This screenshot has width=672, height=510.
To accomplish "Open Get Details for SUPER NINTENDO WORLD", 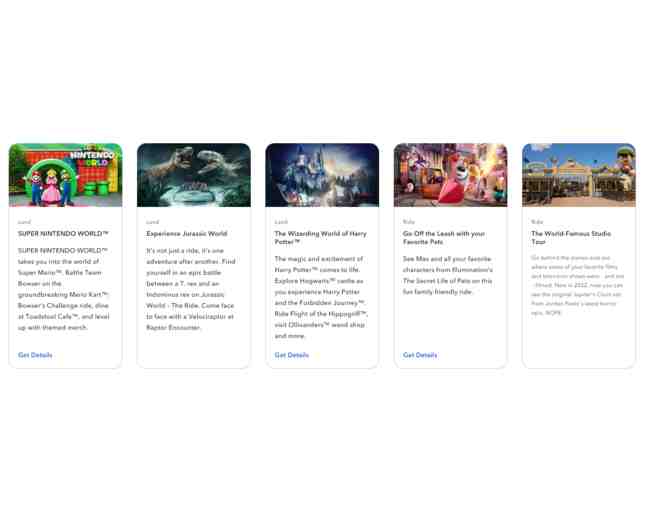I will tap(35, 355).
